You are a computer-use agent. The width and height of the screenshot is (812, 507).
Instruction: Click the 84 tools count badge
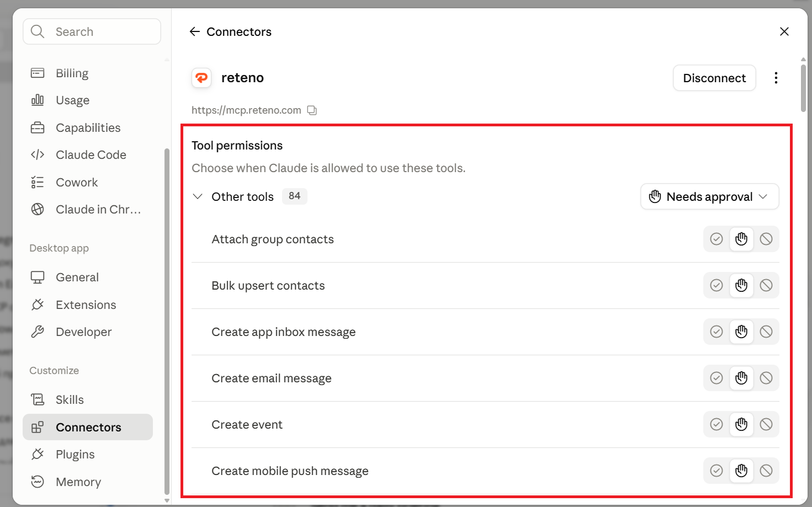(x=294, y=196)
